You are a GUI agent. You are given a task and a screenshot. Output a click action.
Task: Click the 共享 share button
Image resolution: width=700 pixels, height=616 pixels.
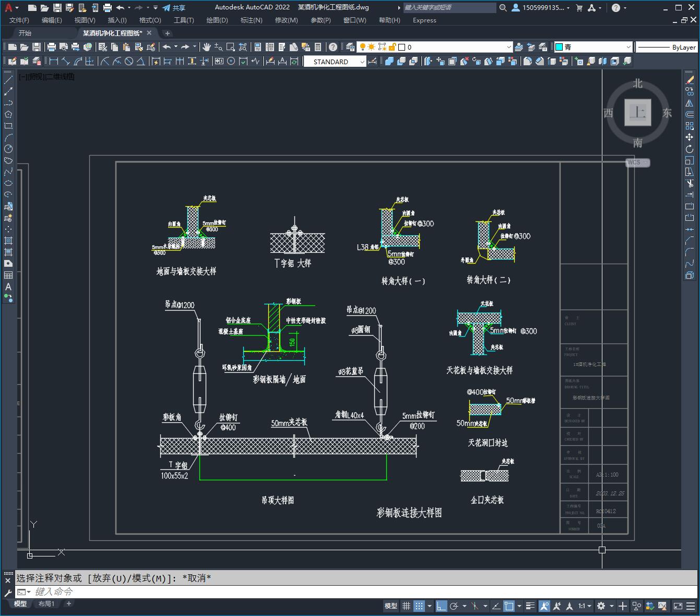174,8
